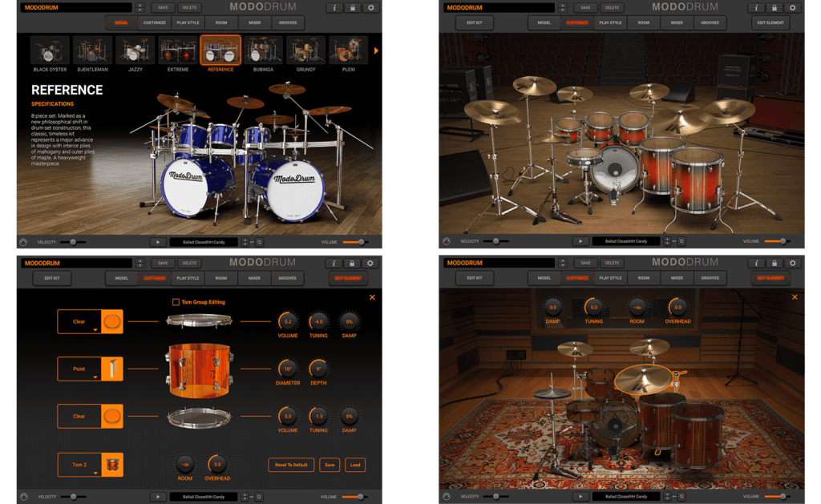
Task: Toggle EDIT KIT in the tom editor window
Action: (52, 278)
